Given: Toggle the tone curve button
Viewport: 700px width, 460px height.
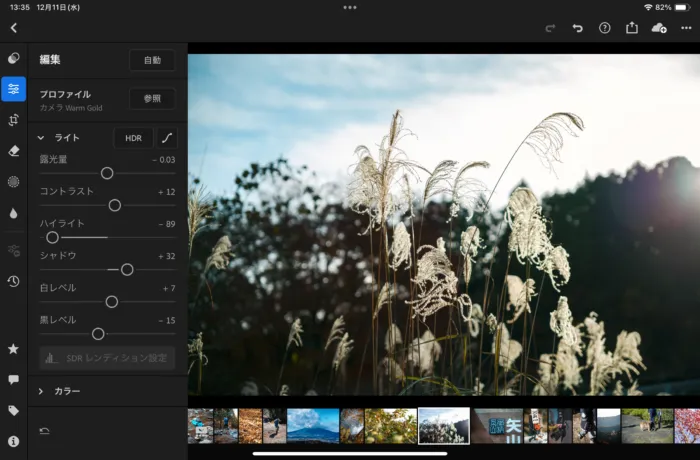Looking at the screenshot, I should (167, 138).
